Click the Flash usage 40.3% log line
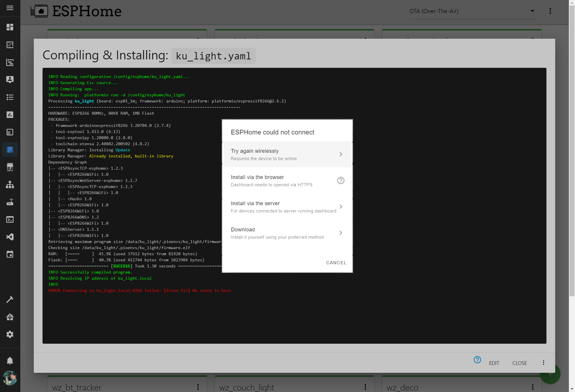The image size is (575, 392). 126,260
